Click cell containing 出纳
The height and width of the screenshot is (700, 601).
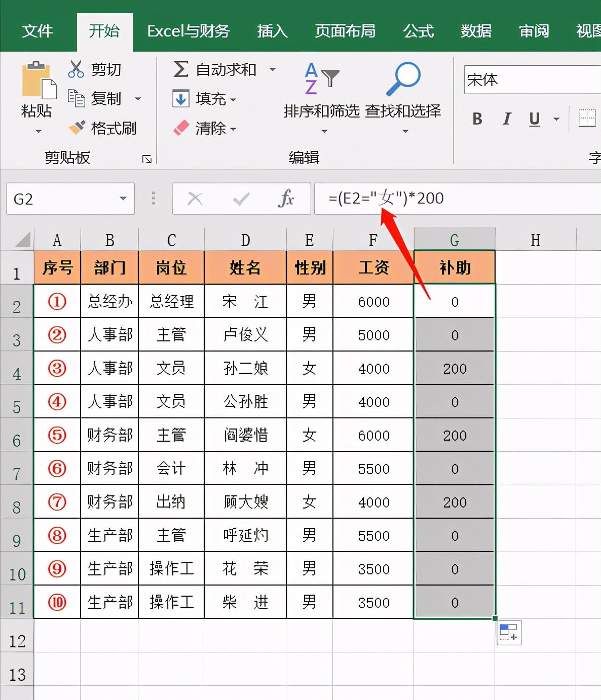171,502
